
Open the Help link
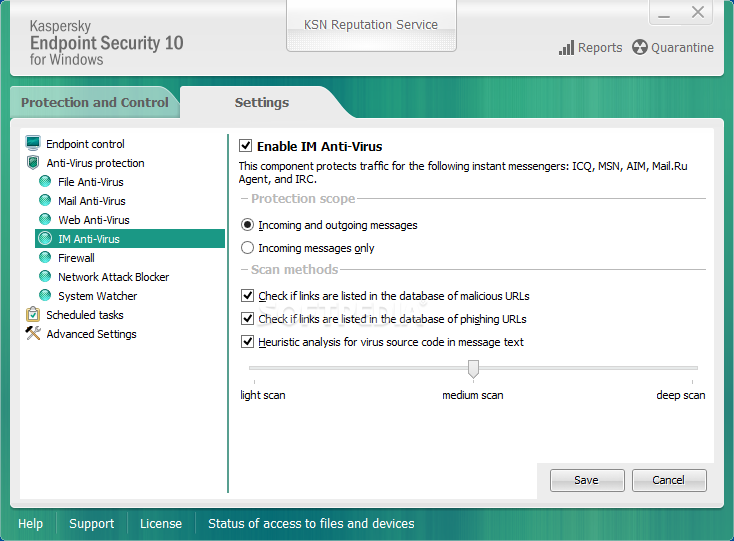30,523
